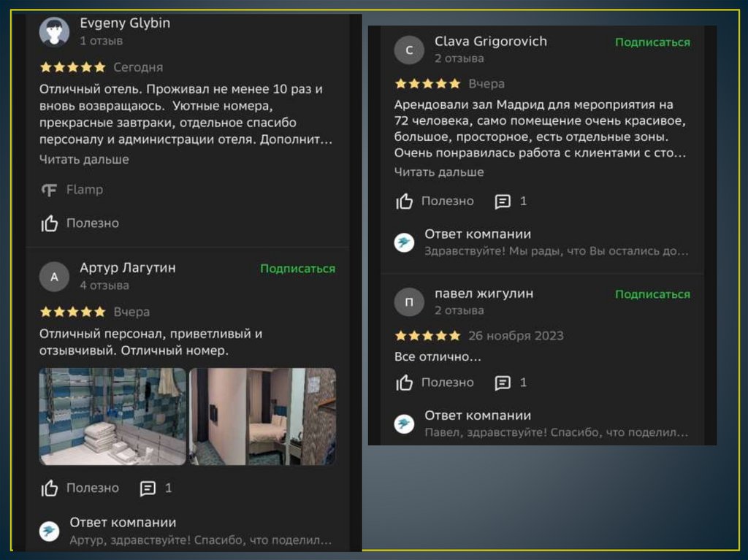Expand Clava Grigorovich's review with Читать дальше
The width and height of the screenshot is (748, 560).
[439, 172]
